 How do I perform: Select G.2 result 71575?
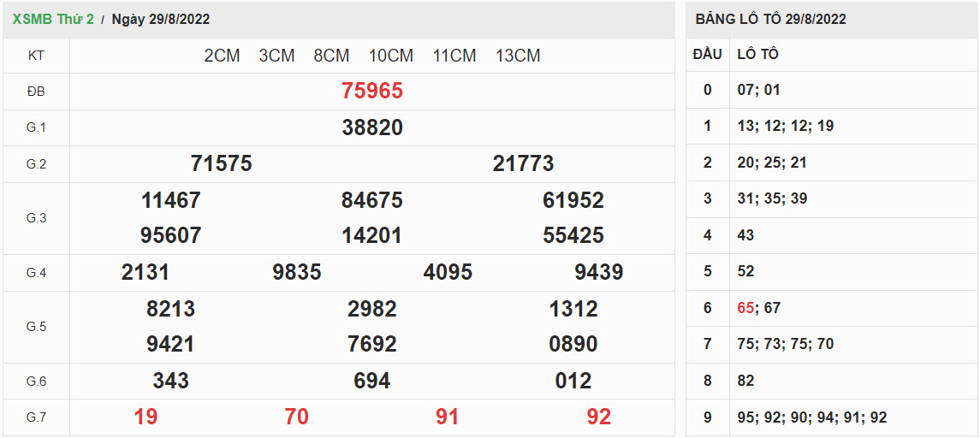coord(221,163)
